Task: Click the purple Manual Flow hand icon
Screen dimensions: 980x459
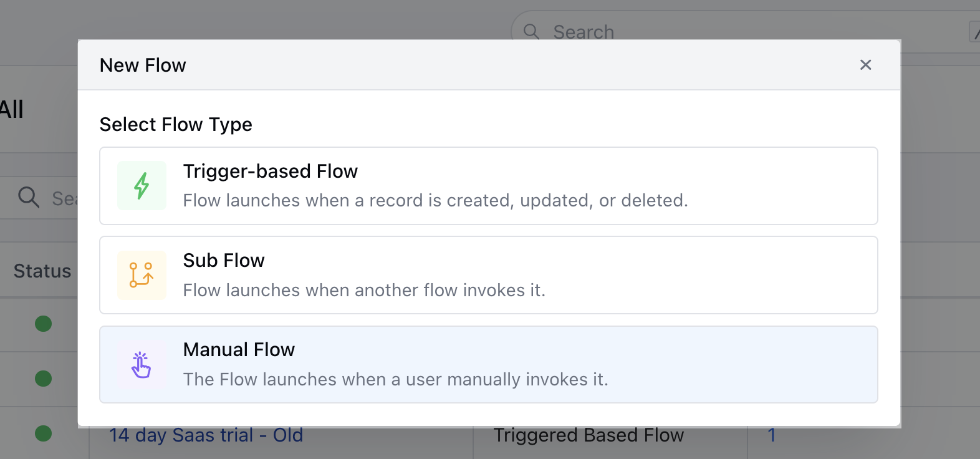Action: pyautogui.click(x=142, y=365)
